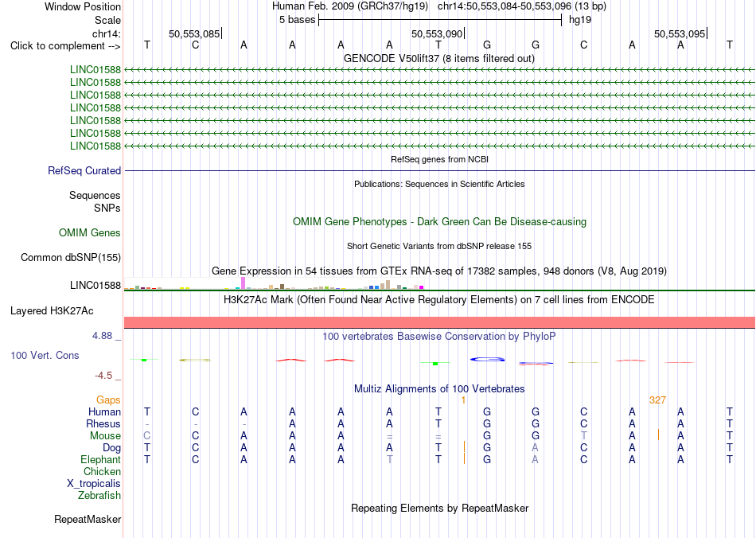Screen dimensions: 756x538
Task: Open the GTEx Gene Expression in 54 tissues title
Action: (x=439, y=271)
